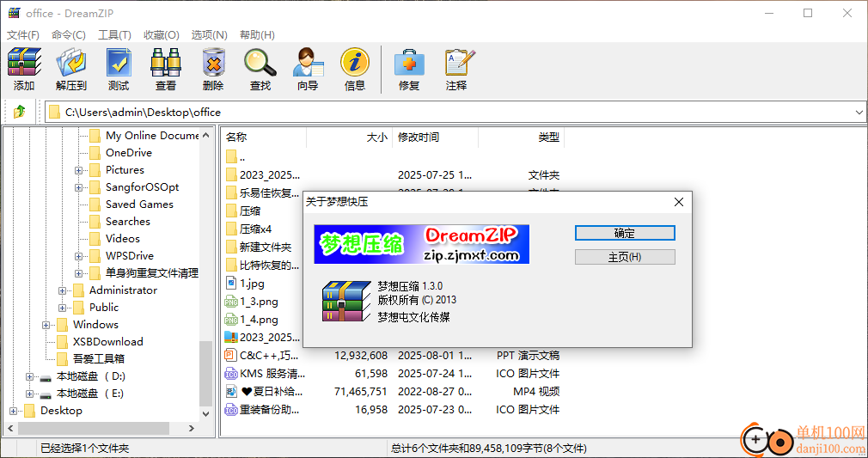
Task: Click the 梦想压缩 zip.zjmxt.com banner image
Action: pos(421,244)
